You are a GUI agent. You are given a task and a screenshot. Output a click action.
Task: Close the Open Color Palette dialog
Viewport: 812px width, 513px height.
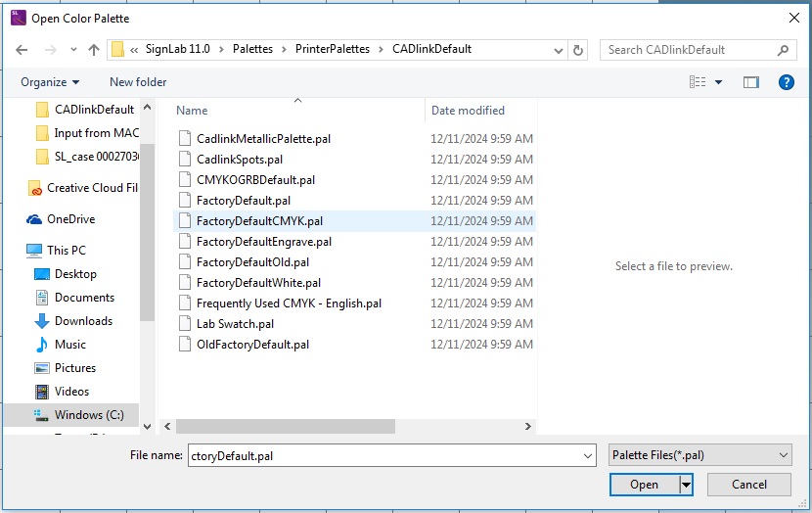pyautogui.click(x=793, y=19)
